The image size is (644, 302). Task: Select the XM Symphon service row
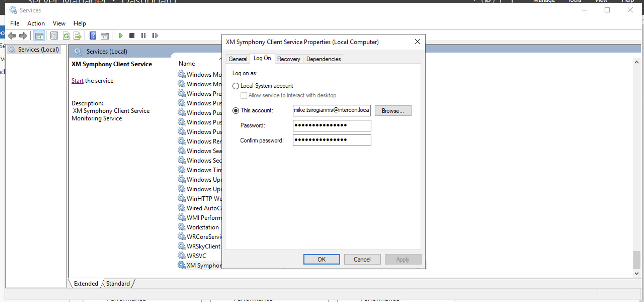tap(199, 265)
